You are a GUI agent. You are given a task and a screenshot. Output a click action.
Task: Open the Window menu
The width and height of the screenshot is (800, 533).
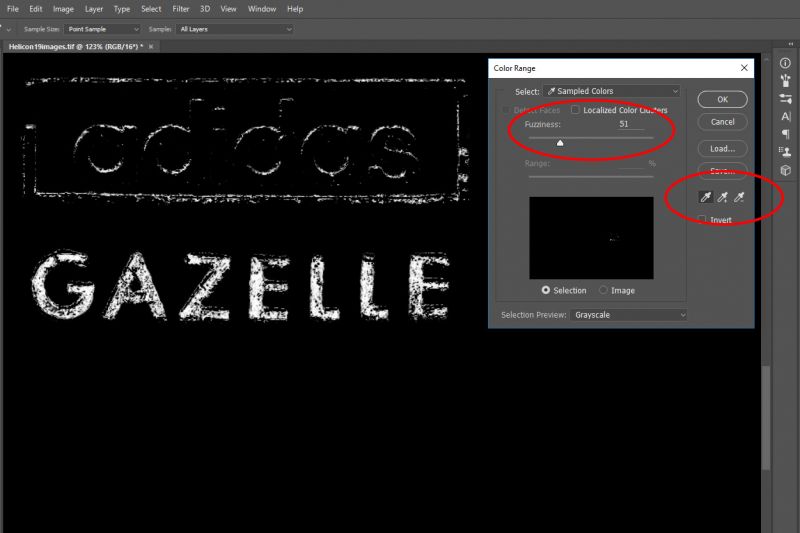tap(262, 9)
